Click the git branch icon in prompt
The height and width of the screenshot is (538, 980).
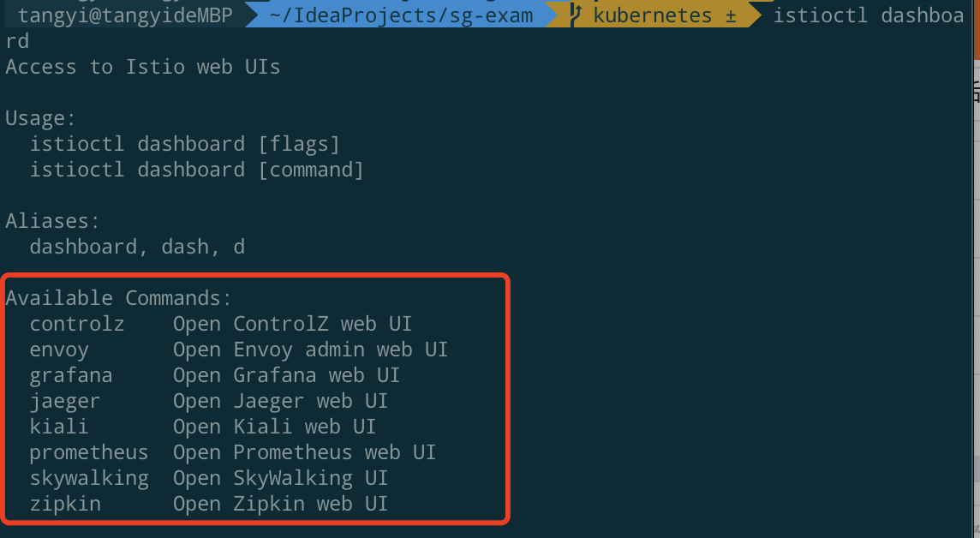coord(576,15)
